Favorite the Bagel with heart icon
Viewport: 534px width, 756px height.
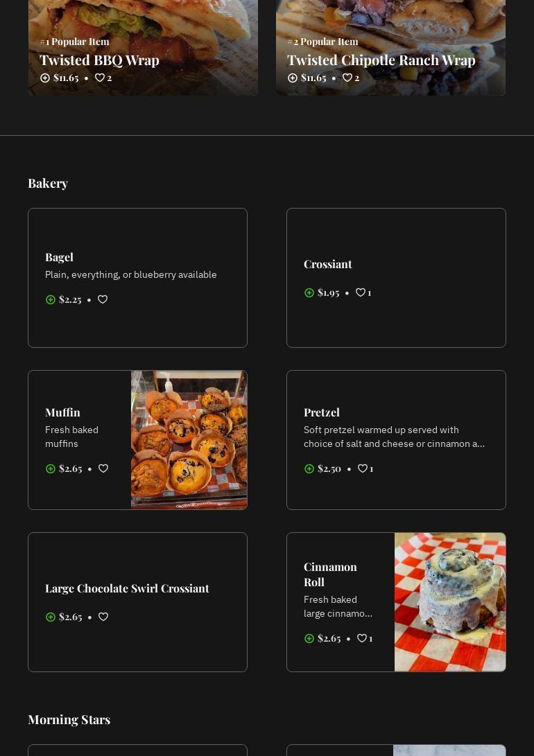[103, 299]
